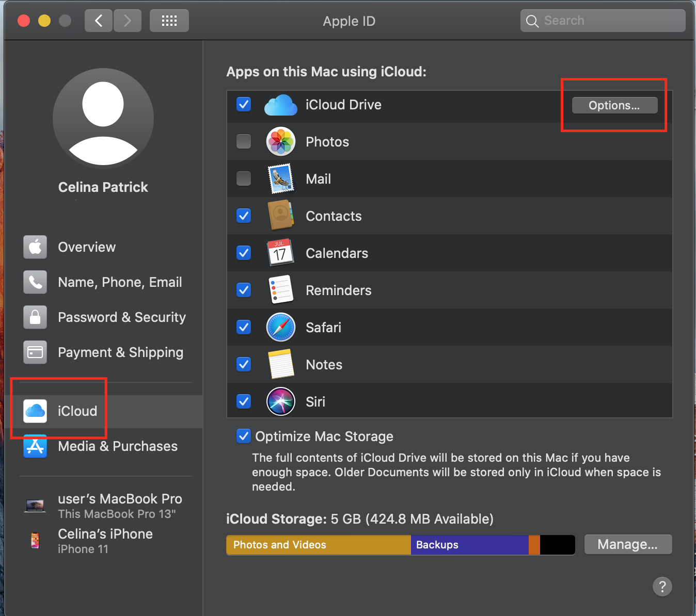Click the Photos row label
The width and height of the screenshot is (696, 616).
(327, 142)
